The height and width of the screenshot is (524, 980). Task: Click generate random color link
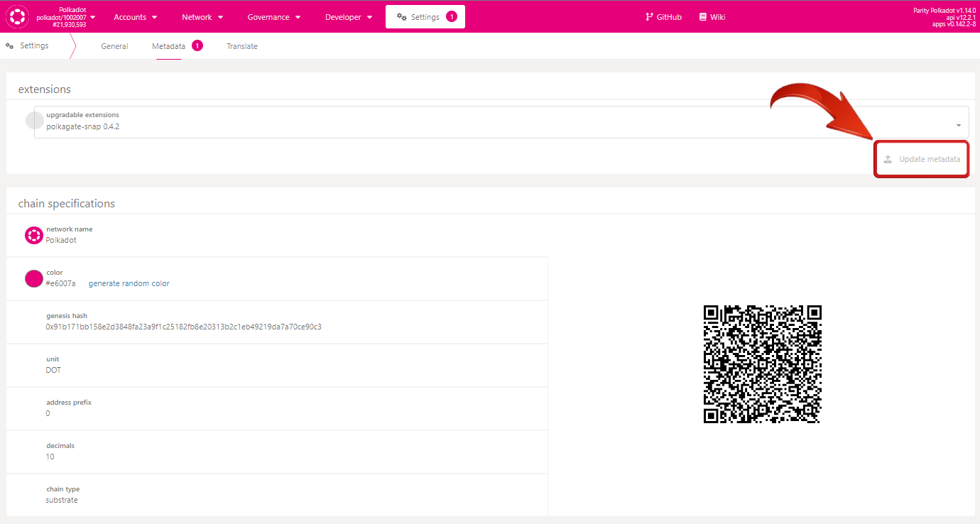click(x=129, y=283)
